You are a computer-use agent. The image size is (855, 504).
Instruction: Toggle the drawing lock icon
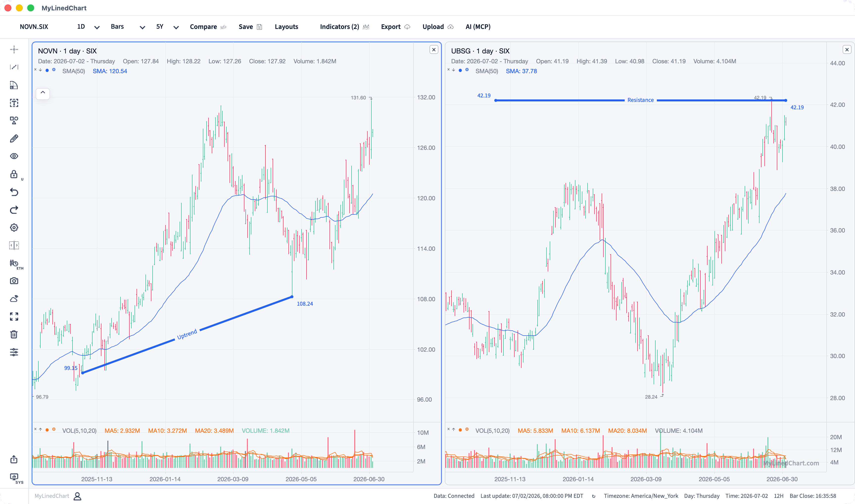pos(14,174)
